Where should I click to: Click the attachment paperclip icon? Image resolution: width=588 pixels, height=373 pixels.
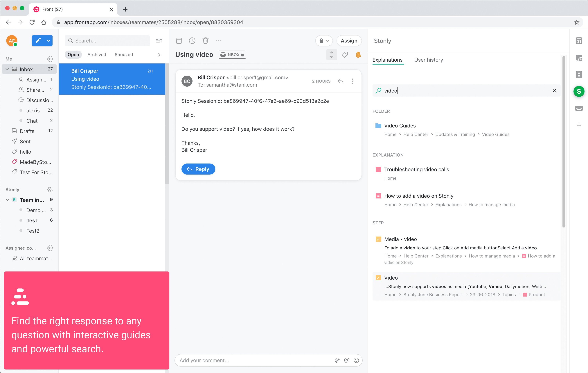coord(337,360)
